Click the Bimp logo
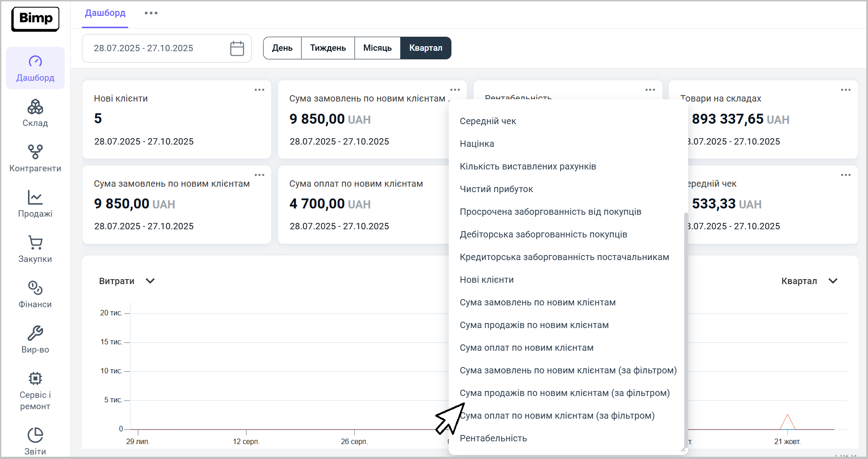Screen dimensions: 868x459 coord(35,19)
